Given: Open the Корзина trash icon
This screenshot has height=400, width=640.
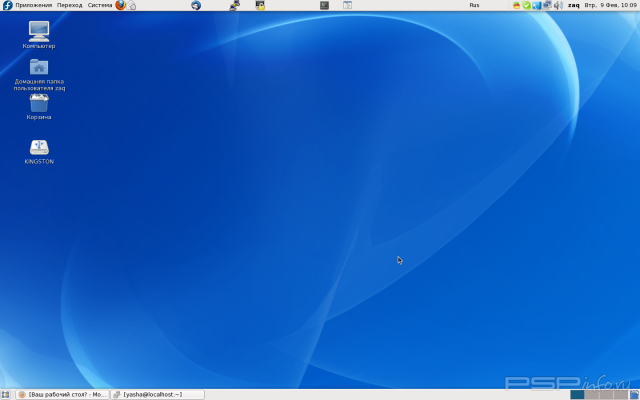Looking at the screenshot, I should point(39,105).
